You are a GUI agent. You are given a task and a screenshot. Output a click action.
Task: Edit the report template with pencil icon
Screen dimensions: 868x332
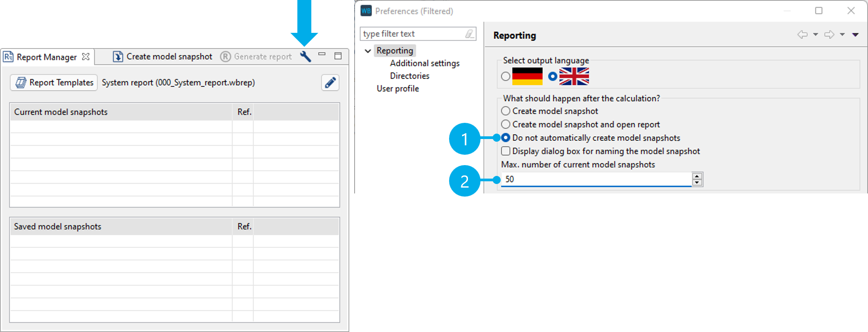click(x=330, y=82)
